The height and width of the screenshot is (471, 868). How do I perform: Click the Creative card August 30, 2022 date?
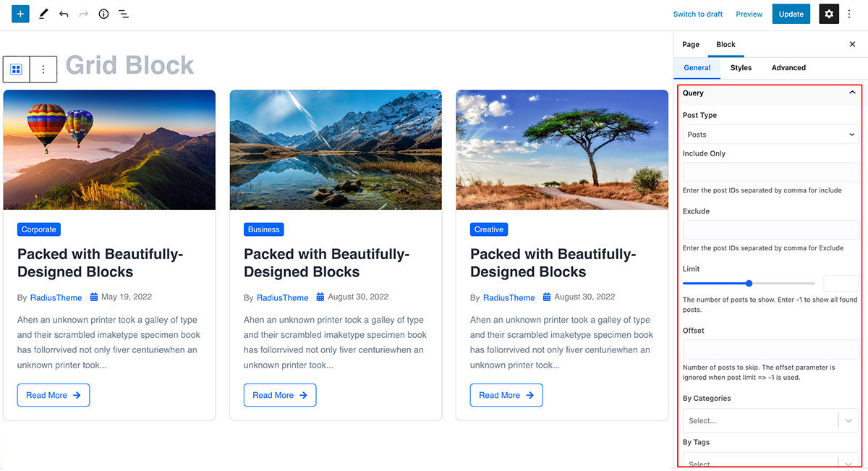point(584,297)
